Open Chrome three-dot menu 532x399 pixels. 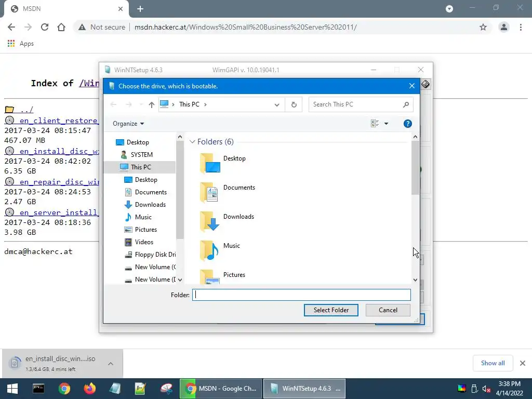[x=521, y=27]
